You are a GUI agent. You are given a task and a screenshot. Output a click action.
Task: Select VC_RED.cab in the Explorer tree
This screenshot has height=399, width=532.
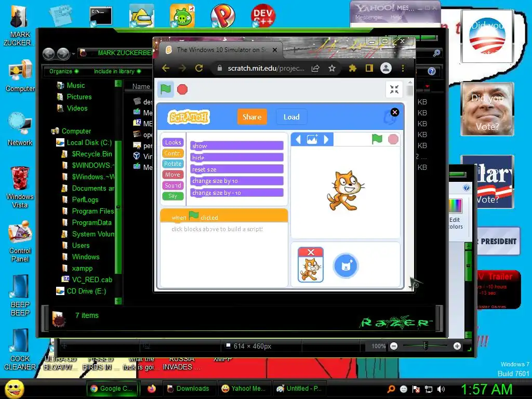87,280
